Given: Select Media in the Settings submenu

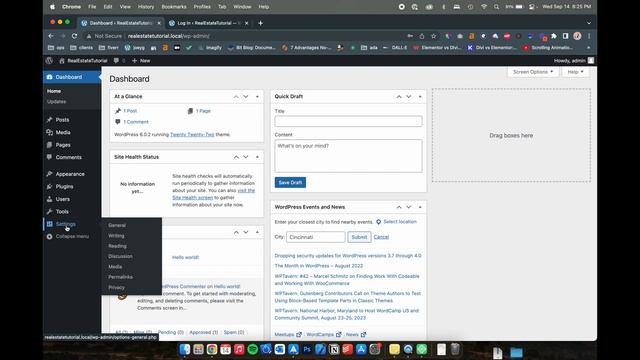Looking at the screenshot, I should [x=115, y=267].
